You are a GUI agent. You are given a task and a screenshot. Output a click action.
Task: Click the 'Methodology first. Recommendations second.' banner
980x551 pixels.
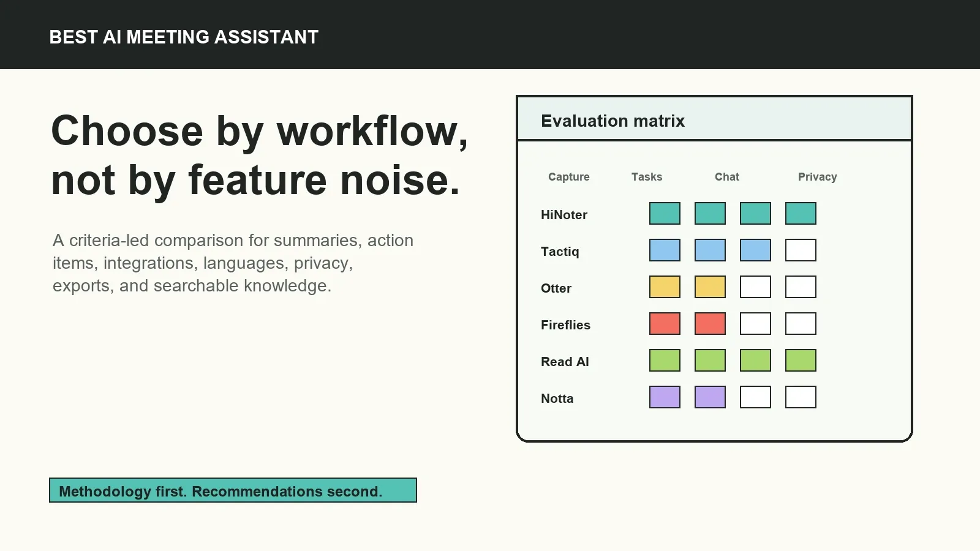pos(233,490)
